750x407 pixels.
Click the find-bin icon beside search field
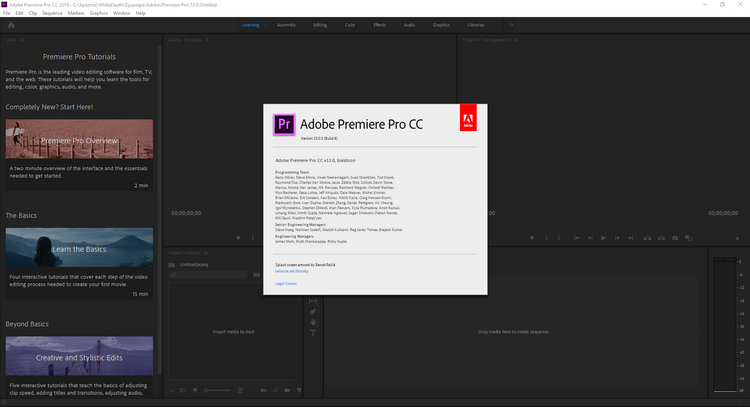(x=256, y=275)
